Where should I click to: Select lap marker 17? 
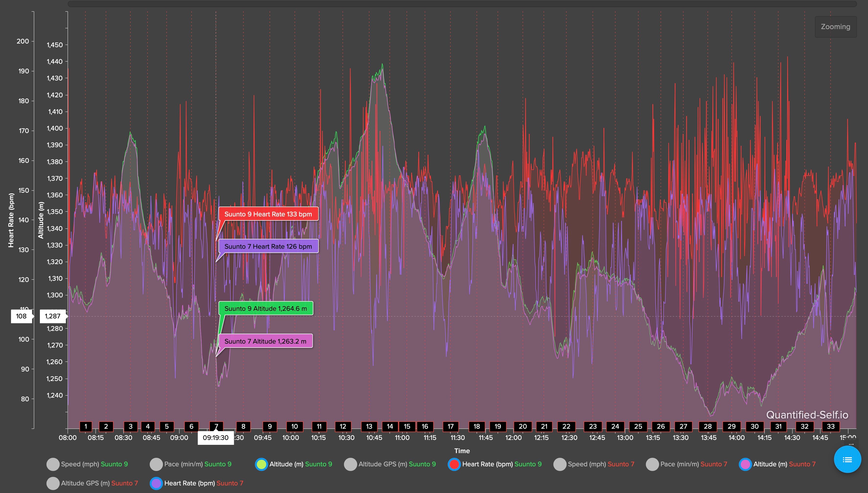[451, 427]
